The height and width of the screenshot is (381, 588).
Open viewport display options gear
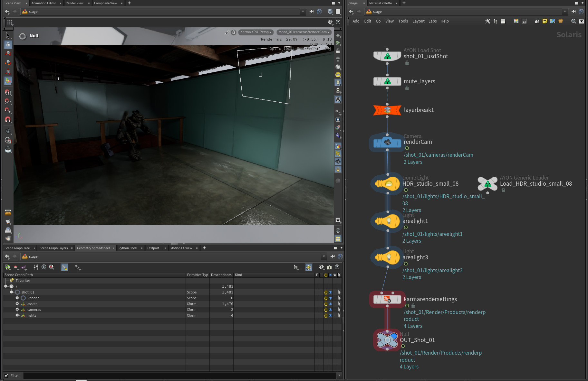[x=330, y=22]
